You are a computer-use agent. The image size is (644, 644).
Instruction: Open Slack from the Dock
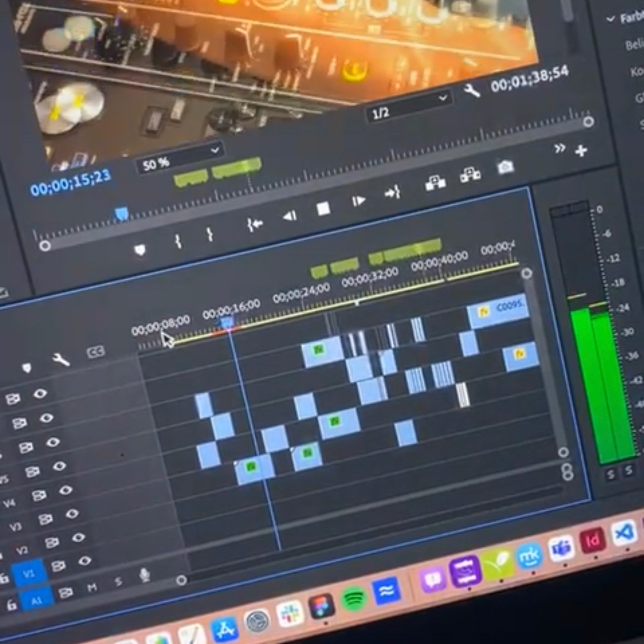click(x=290, y=614)
